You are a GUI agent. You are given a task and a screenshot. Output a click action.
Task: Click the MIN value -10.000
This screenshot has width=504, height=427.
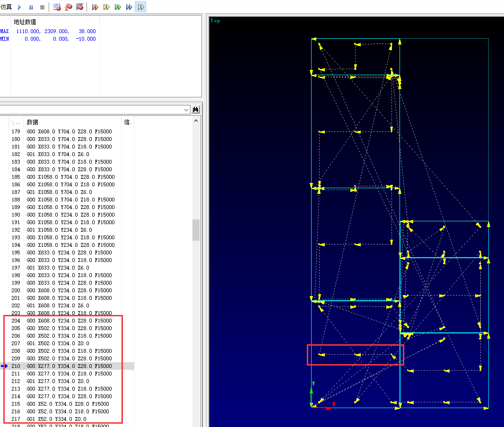pos(86,39)
